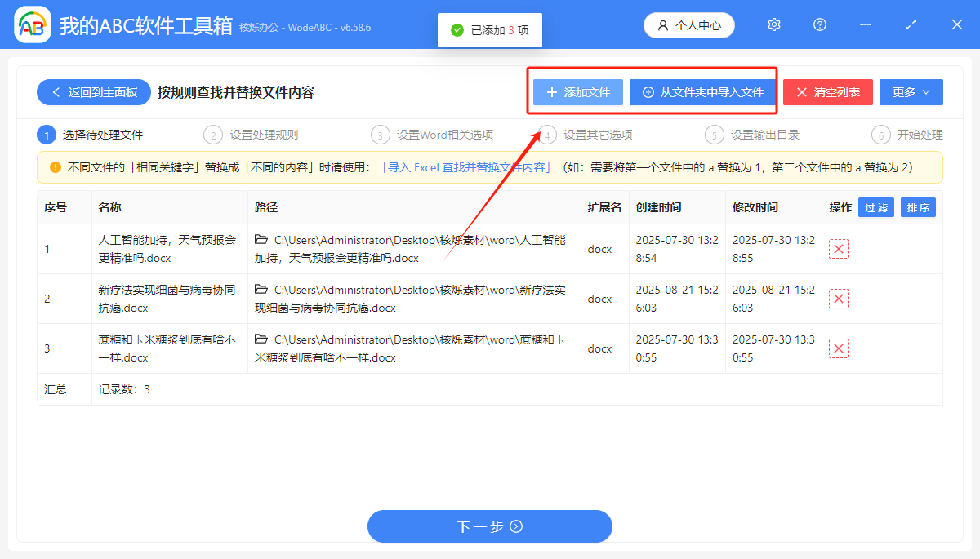980x559 pixels.
Task: Open the 个人中心 account panel
Action: [688, 24]
